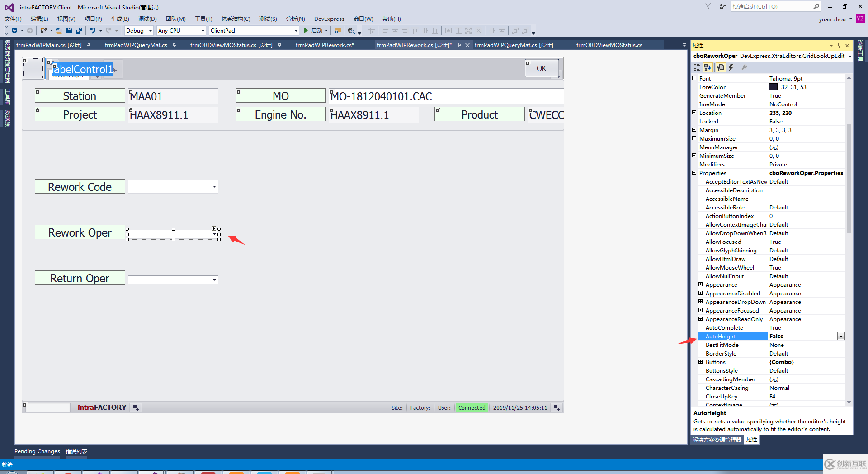Undo the last action using the toolbar icon
The width and height of the screenshot is (868, 474).
tap(92, 31)
